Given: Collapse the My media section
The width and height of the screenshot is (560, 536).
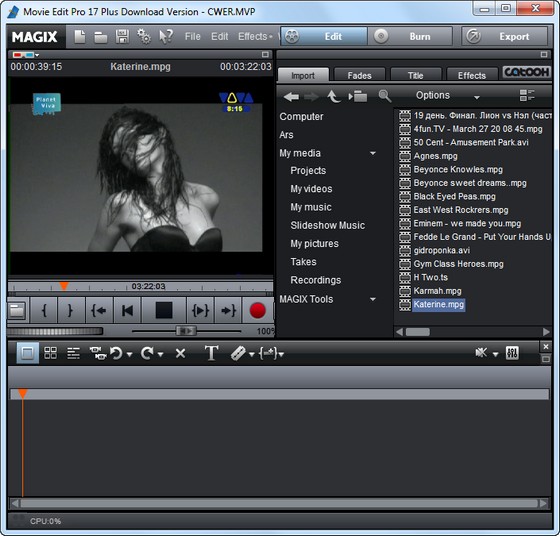Looking at the screenshot, I should point(373,153).
